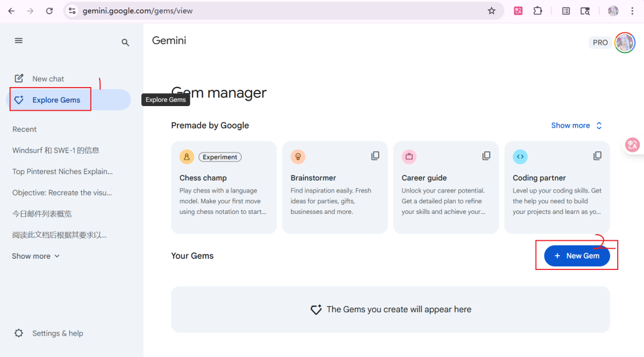The width and height of the screenshot is (644, 357).
Task: Click the floating translate widget at right edge
Action: point(633,145)
